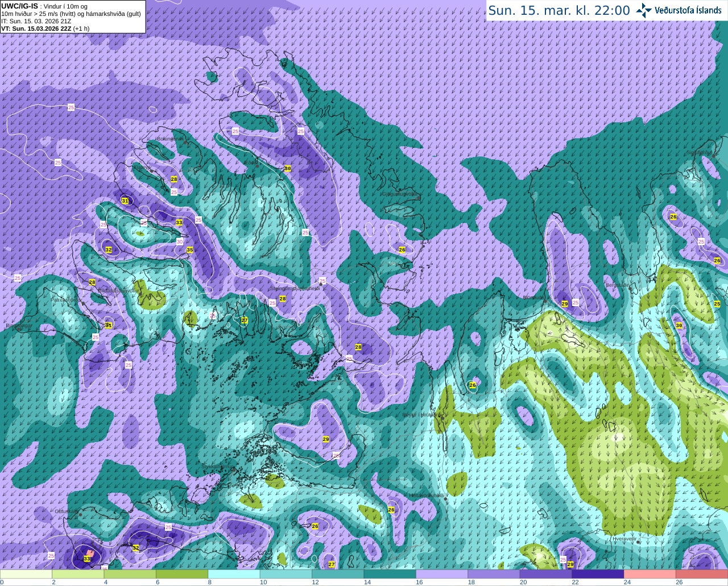Click the Bergsstaðir station label

point(618,285)
